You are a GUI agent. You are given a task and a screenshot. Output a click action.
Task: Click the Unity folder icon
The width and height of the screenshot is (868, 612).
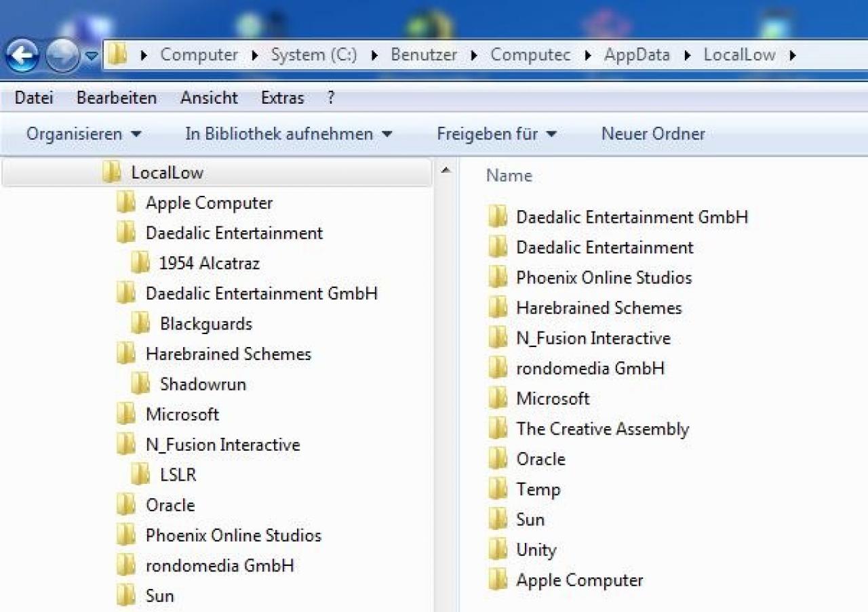[x=498, y=550]
